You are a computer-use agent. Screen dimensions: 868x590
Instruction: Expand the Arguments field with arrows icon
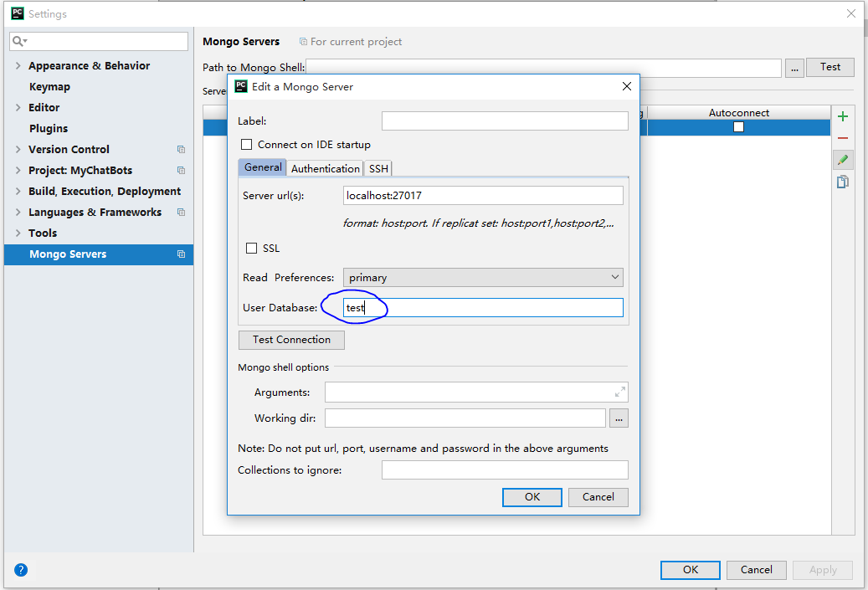620,392
